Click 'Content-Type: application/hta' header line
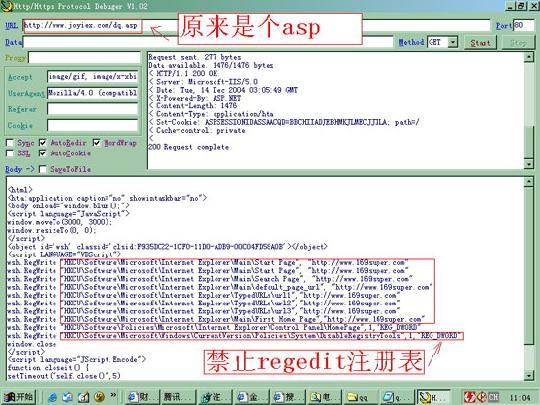 (211, 114)
